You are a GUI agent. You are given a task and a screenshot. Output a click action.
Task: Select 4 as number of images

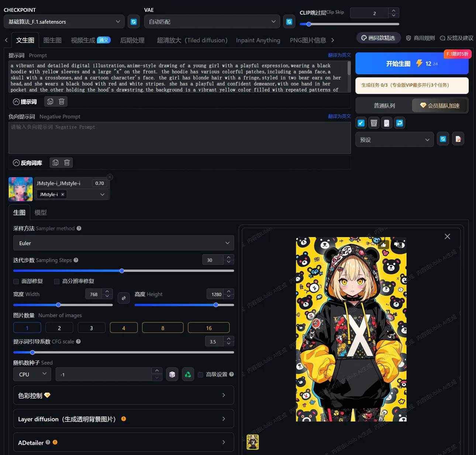click(x=124, y=328)
